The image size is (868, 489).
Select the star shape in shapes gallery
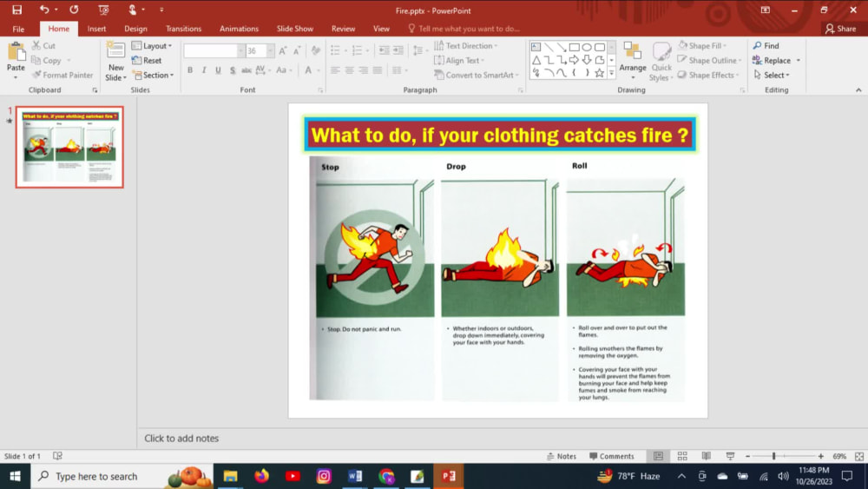tap(599, 73)
